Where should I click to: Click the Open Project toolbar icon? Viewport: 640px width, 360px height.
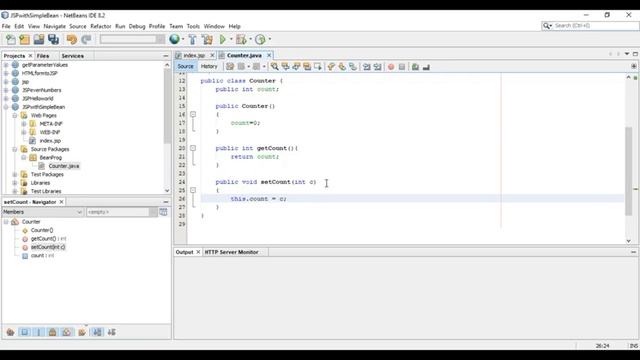39,40
